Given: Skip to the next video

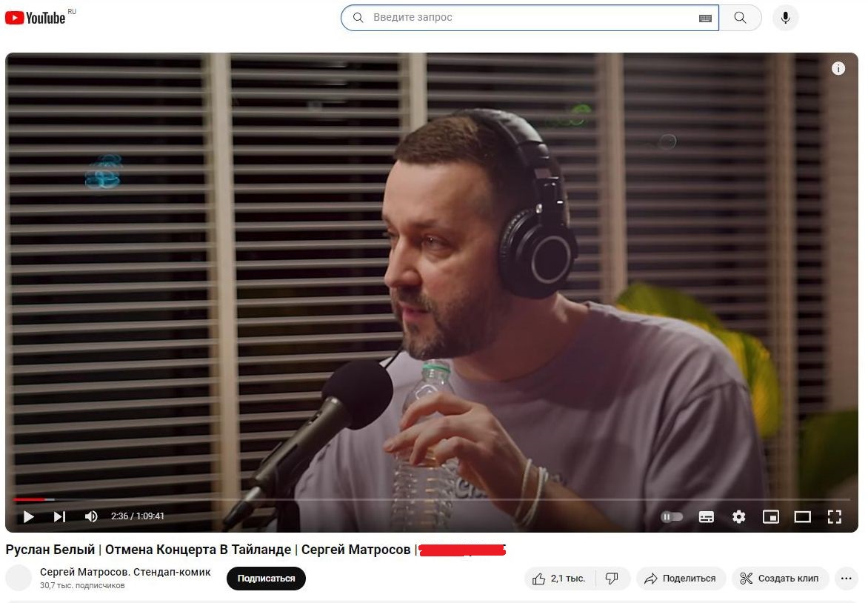Looking at the screenshot, I should [60, 516].
